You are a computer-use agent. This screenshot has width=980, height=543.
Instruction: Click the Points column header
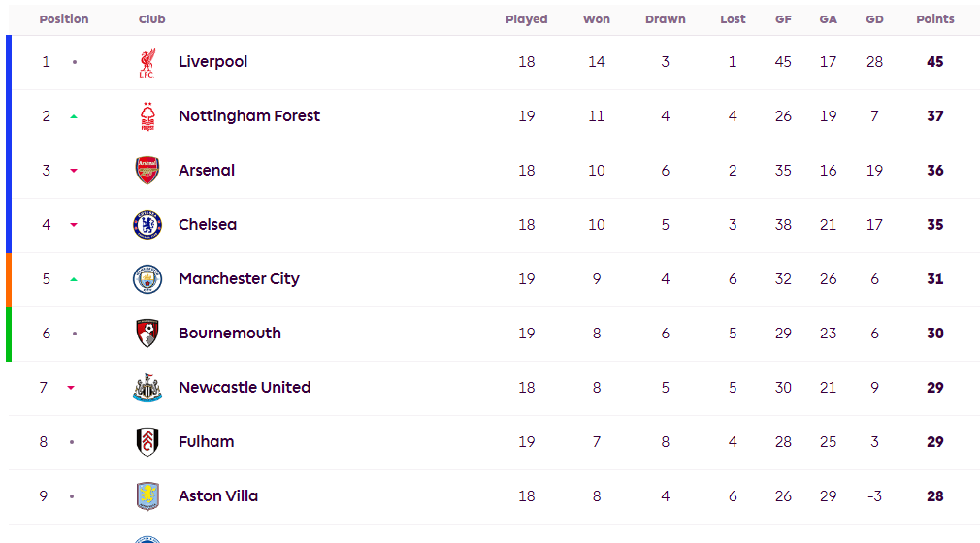click(934, 19)
